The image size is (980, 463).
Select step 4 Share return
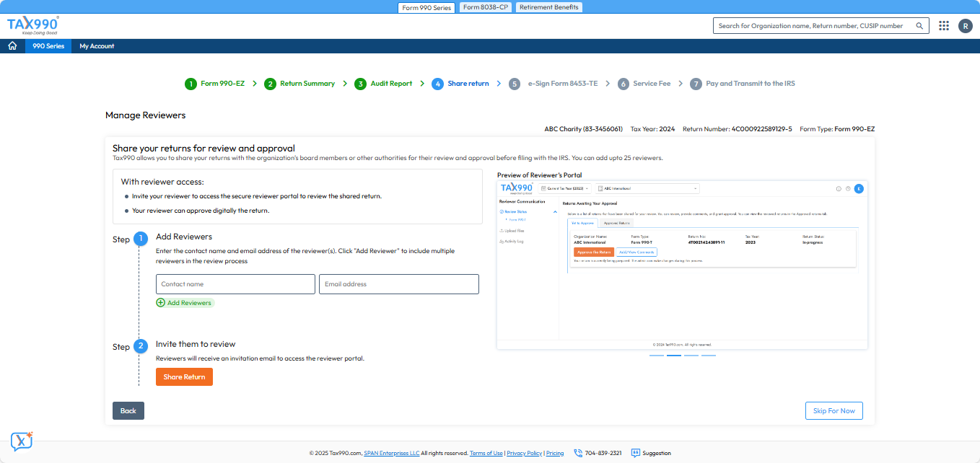pos(460,84)
